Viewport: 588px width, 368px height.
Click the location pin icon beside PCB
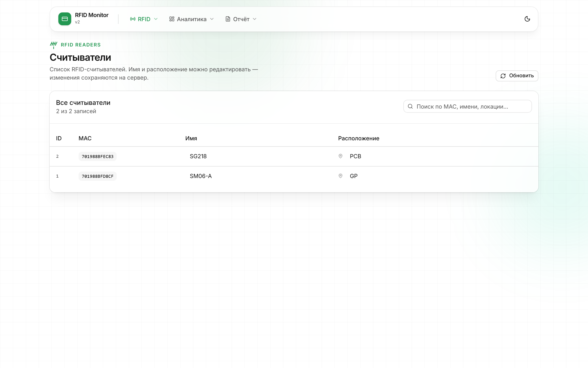[x=340, y=156]
